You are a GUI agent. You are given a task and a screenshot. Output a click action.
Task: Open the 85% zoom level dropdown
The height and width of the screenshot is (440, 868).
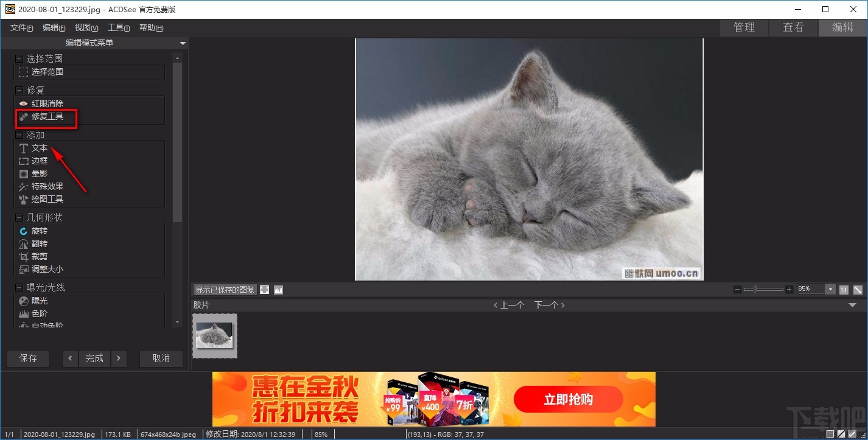pos(830,289)
